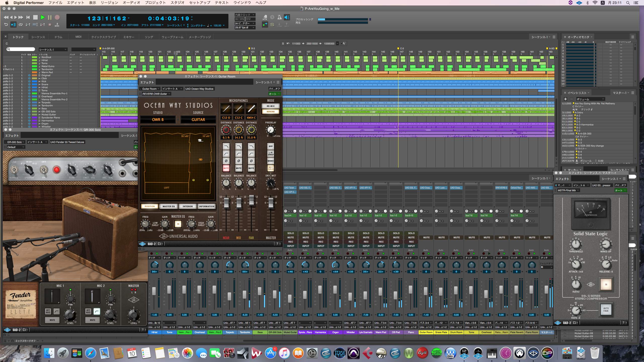Viewport: 644px width, 362px height.
Task: Click the rewind double-arrow transport icon
Action: pyautogui.click(x=6, y=17)
